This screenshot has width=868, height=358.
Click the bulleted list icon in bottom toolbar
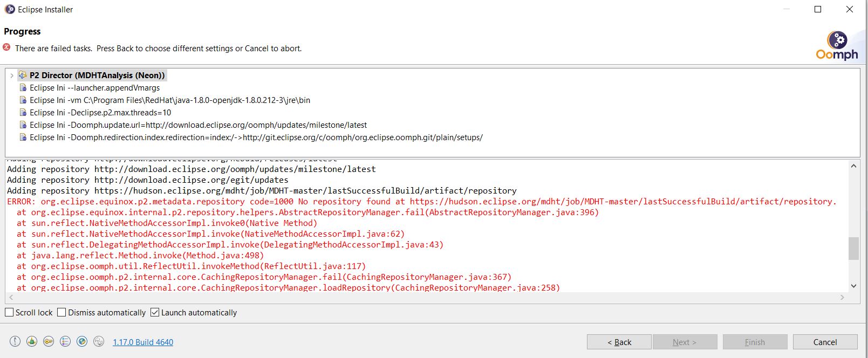(x=65, y=341)
